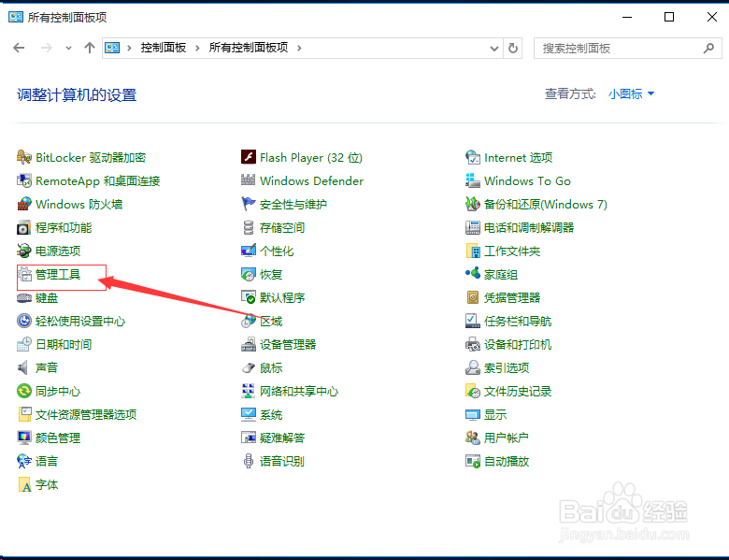Image resolution: width=729 pixels, height=560 pixels.
Task: Open the Flash Player icon
Action: (x=249, y=157)
